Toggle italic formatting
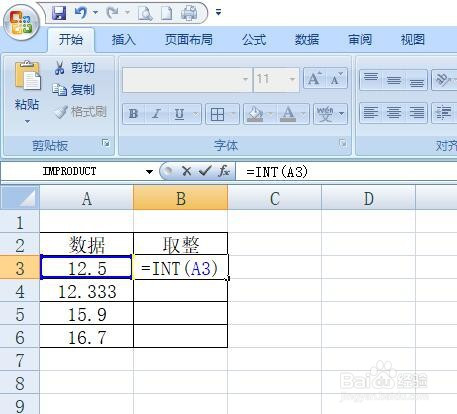457x414 pixels. pos(156,114)
